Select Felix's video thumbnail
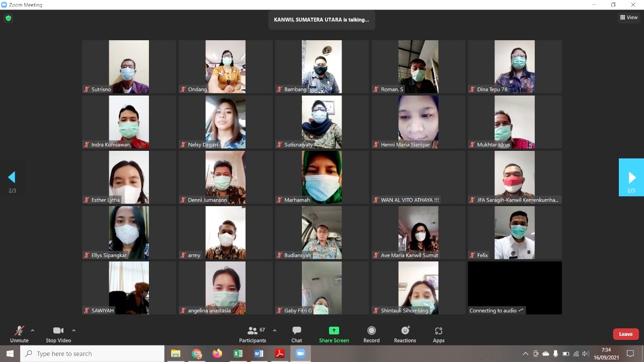The width and height of the screenshot is (644, 362). tap(514, 232)
